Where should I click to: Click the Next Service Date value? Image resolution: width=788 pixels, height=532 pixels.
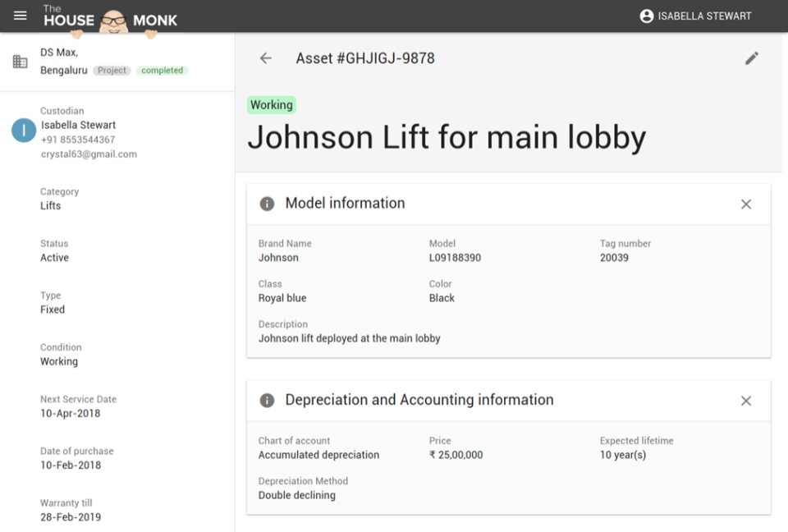pyautogui.click(x=70, y=413)
